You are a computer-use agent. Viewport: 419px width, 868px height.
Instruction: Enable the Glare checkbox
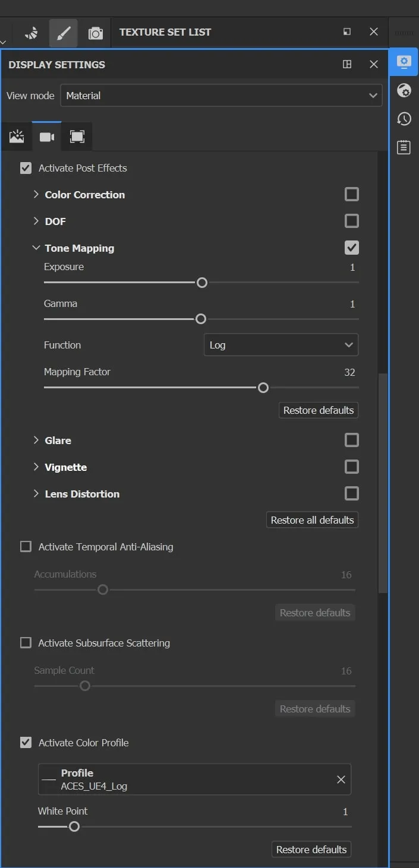point(352,440)
